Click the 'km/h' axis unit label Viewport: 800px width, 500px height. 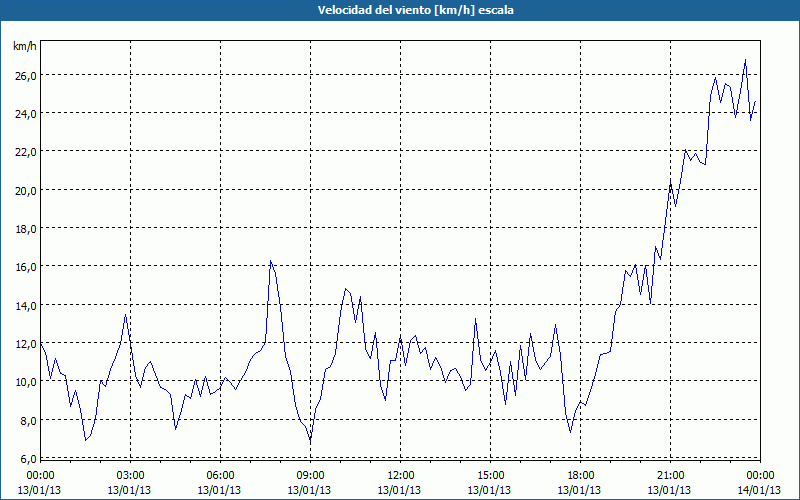[x=25, y=46]
